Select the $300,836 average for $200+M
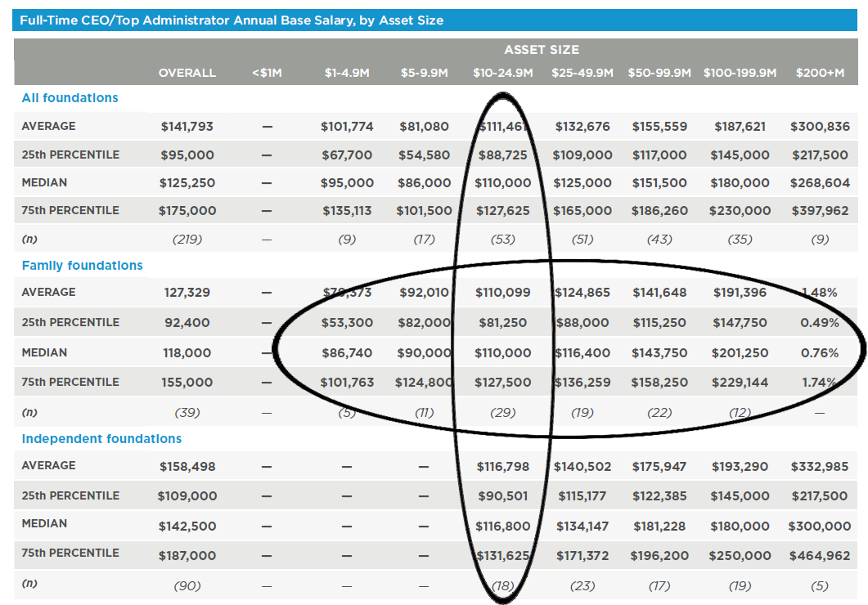 (x=821, y=126)
